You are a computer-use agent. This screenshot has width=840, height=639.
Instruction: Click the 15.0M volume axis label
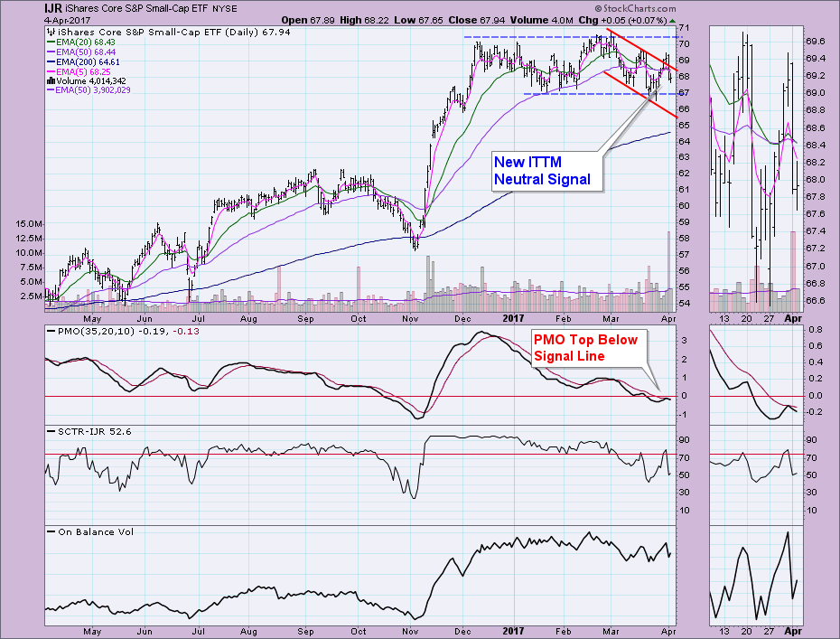pyautogui.click(x=29, y=223)
